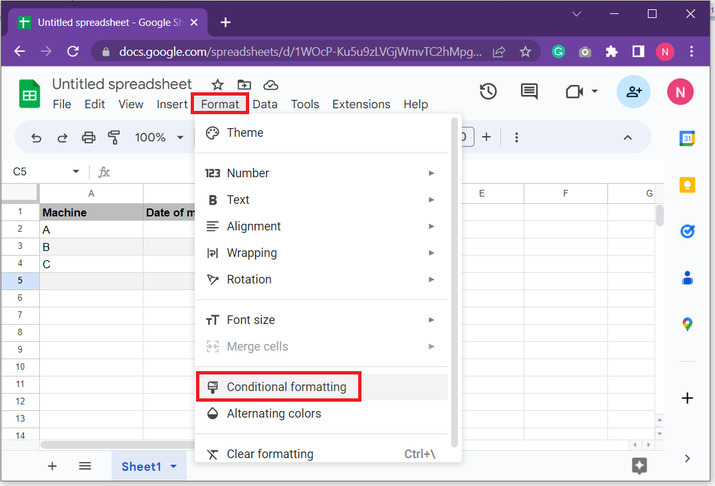Click the Explore star icon at bottom

[639, 466]
